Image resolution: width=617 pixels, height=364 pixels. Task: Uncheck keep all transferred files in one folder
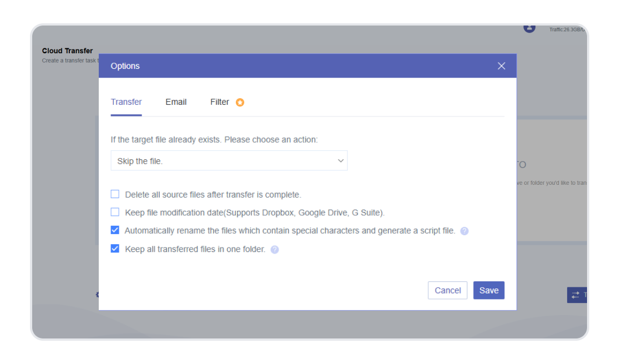115,248
